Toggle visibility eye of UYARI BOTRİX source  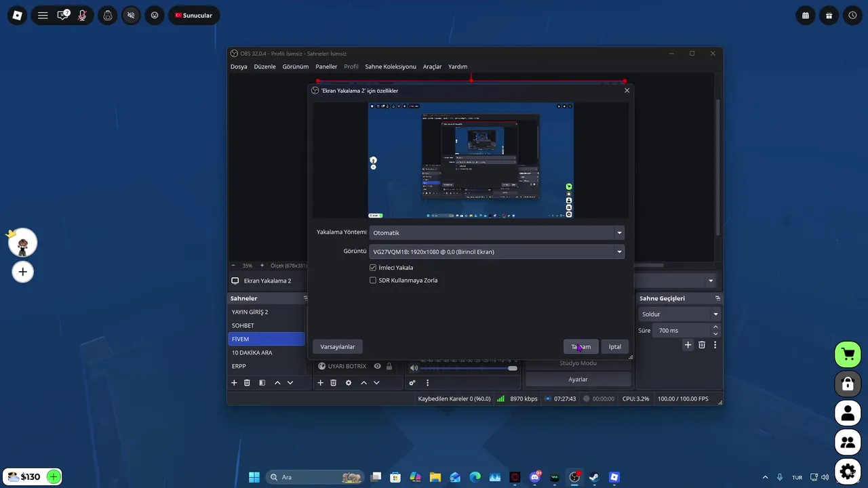(x=378, y=366)
